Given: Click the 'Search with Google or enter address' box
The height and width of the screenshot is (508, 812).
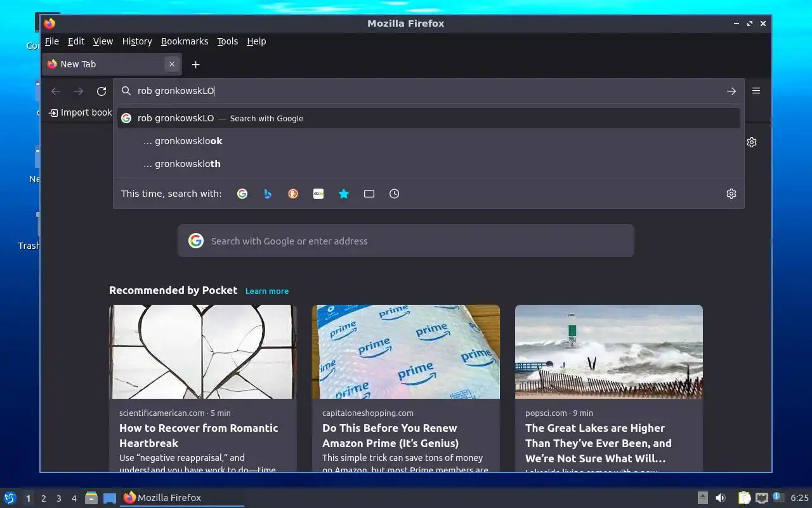Looking at the screenshot, I should pyautogui.click(x=406, y=241).
